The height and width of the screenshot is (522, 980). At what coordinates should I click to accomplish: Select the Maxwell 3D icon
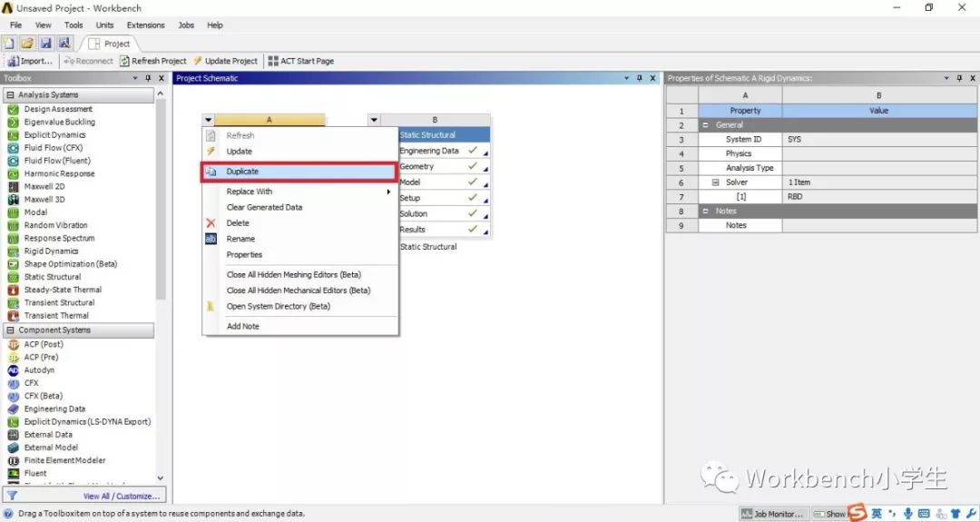[x=13, y=200]
